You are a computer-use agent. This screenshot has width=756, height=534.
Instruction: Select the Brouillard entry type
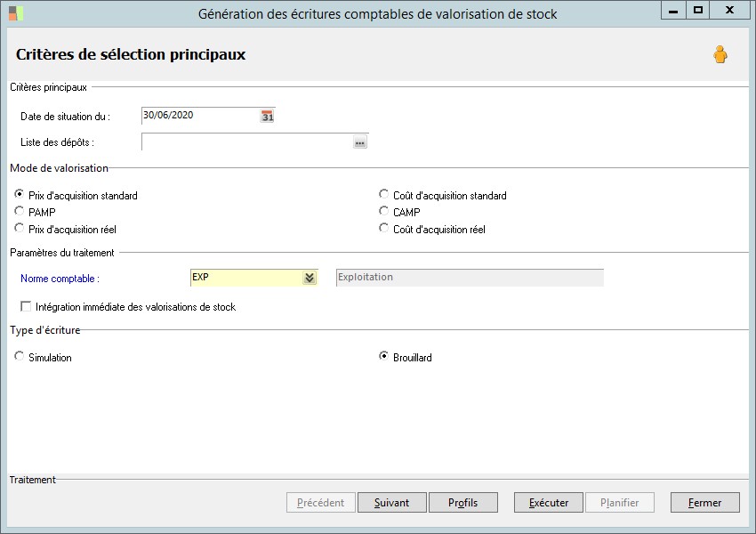click(x=384, y=356)
